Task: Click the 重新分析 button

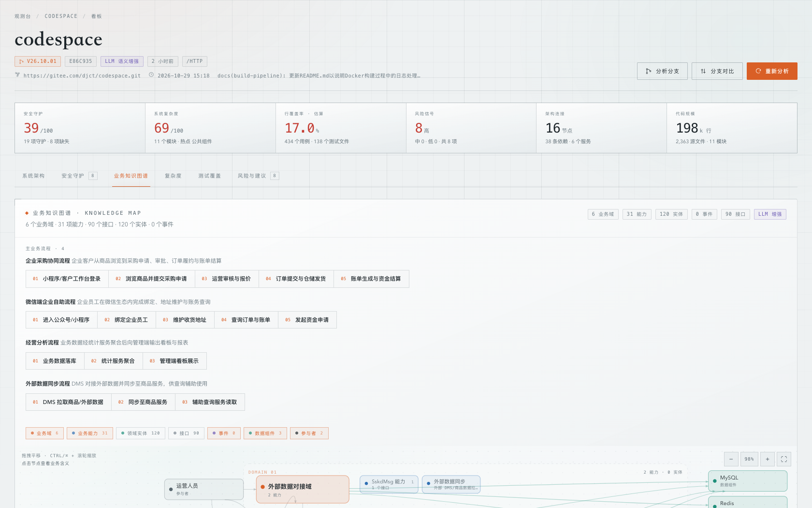Action: click(772, 71)
